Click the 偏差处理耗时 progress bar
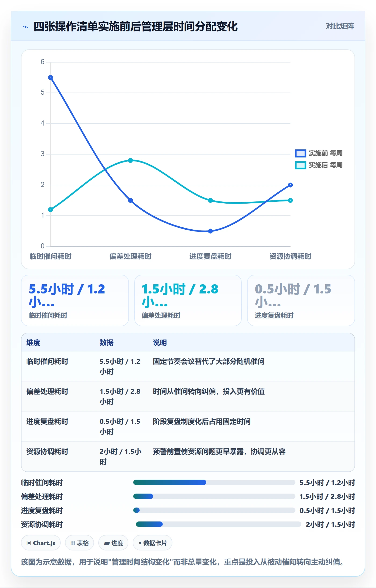The height and width of the screenshot is (588, 376). click(x=214, y=496)
